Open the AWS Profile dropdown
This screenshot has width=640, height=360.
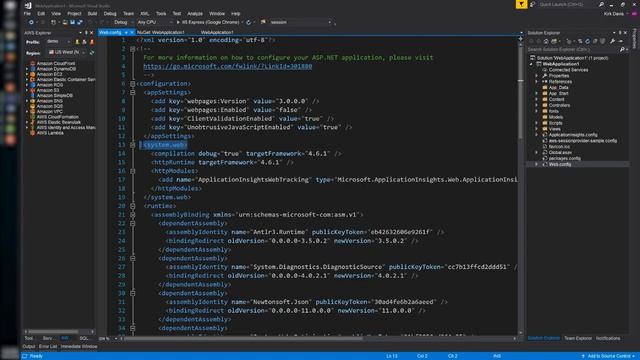tap(59, 42)
